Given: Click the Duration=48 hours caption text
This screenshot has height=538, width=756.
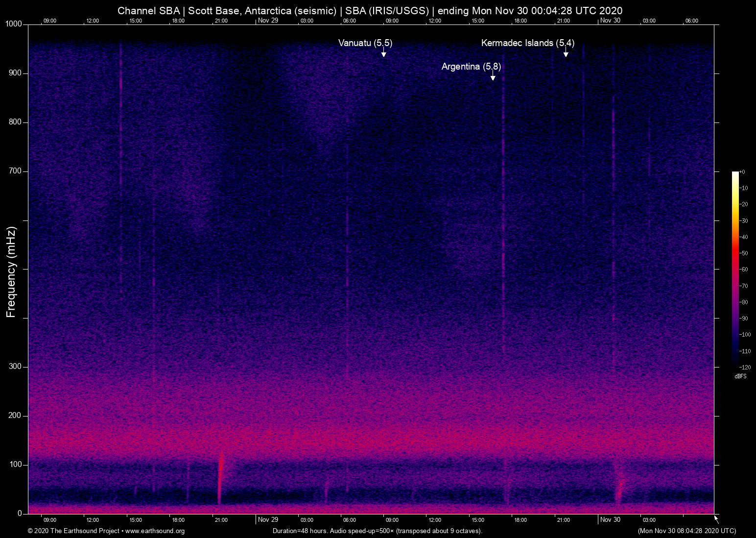Looking at the screenshot, I should (x=377, y=531).
